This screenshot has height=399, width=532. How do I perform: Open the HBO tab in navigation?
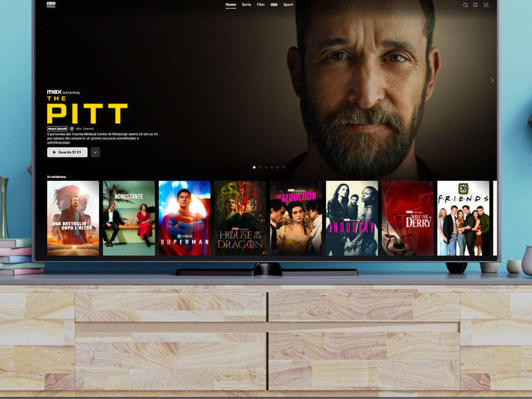pyautogui.click(x=274, y=5)
